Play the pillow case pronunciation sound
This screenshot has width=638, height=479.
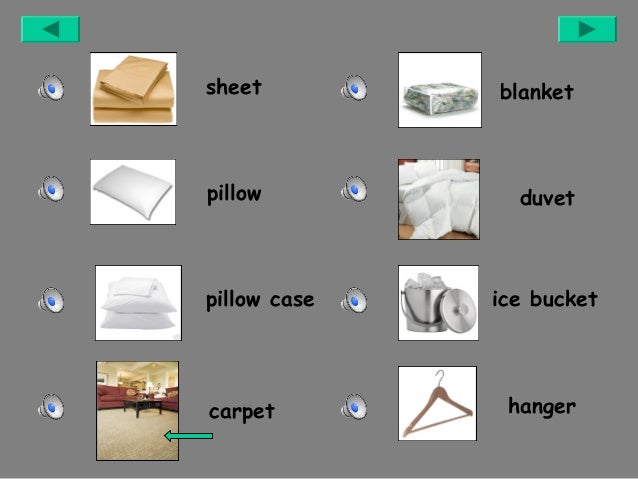point(51,300)
